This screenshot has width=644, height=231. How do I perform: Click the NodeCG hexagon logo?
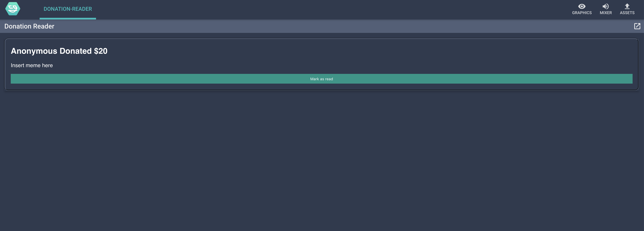coord(12,9)
